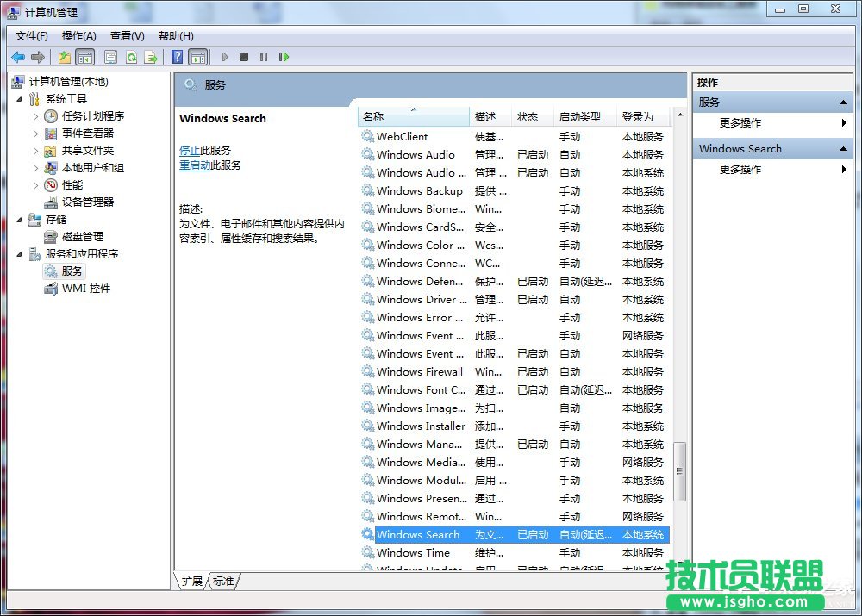Restart the service using the rightmost playback icon
862x616 pixels.
pyautogui.click(x=284, y=56)
